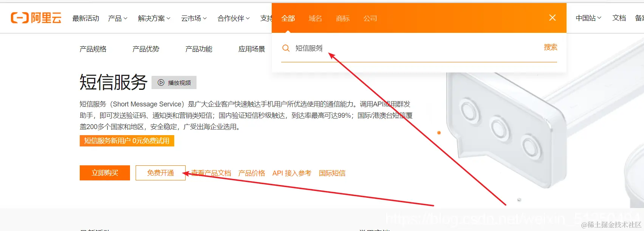Expand the 云市场 dropdown menu

tap(194, 18)
